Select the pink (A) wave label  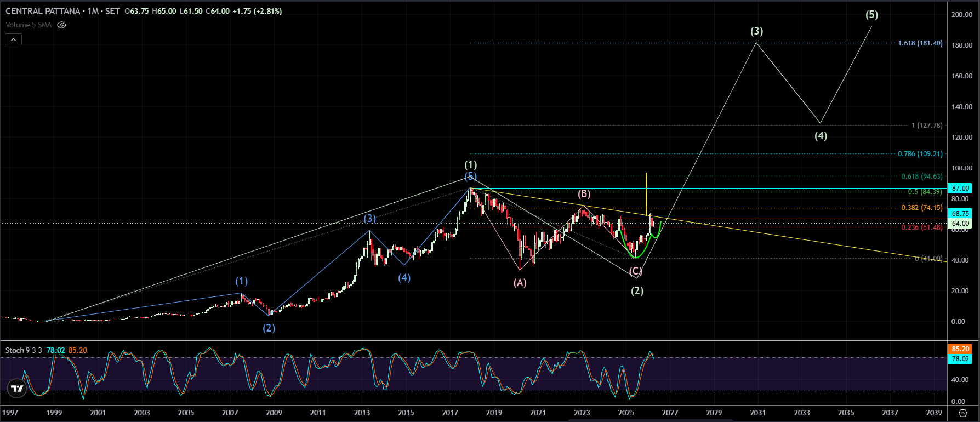coord(520,283)
